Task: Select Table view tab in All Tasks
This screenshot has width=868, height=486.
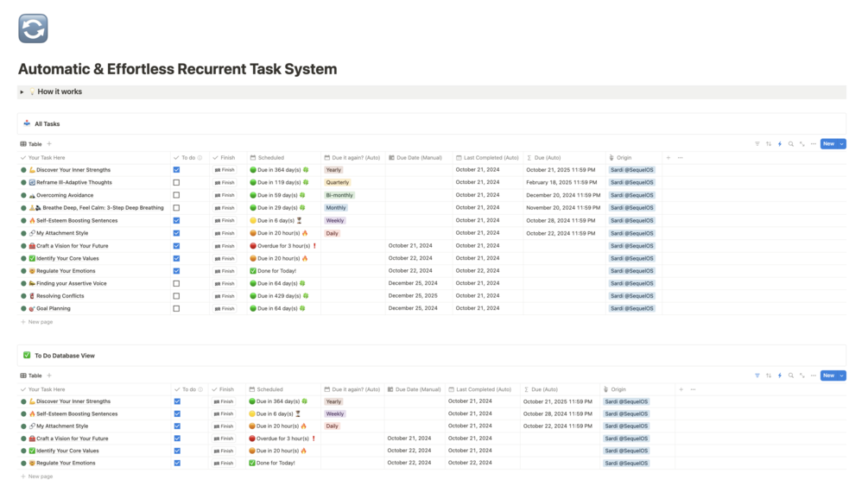Action: click(31, 144)
